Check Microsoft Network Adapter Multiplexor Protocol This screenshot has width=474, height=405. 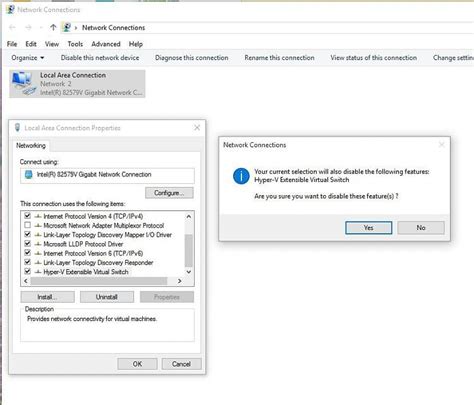tap(27, 225)
